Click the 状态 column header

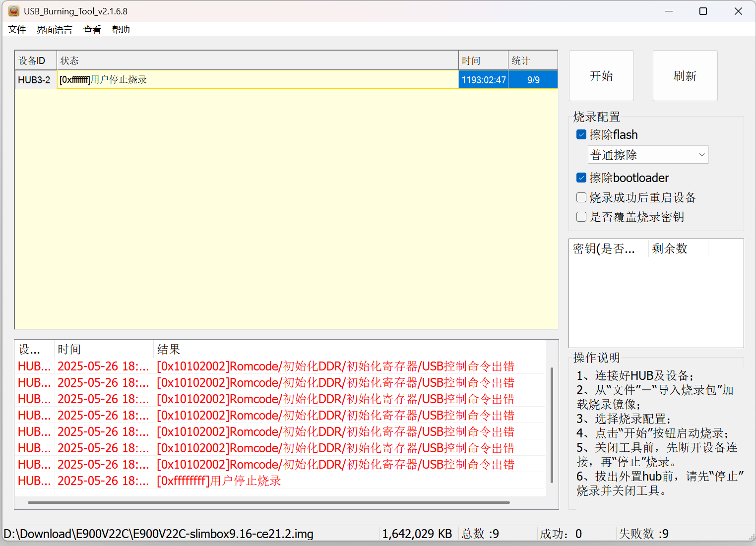pos(257,61)
